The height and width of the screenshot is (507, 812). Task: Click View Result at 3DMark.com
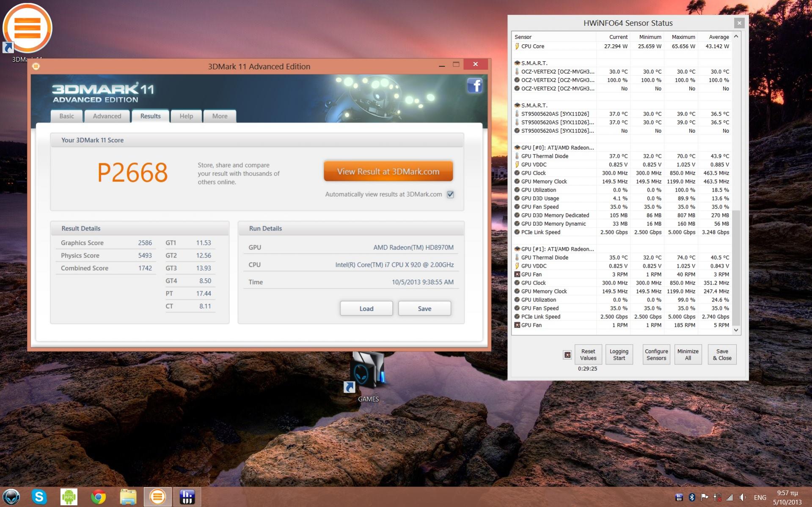388,171
